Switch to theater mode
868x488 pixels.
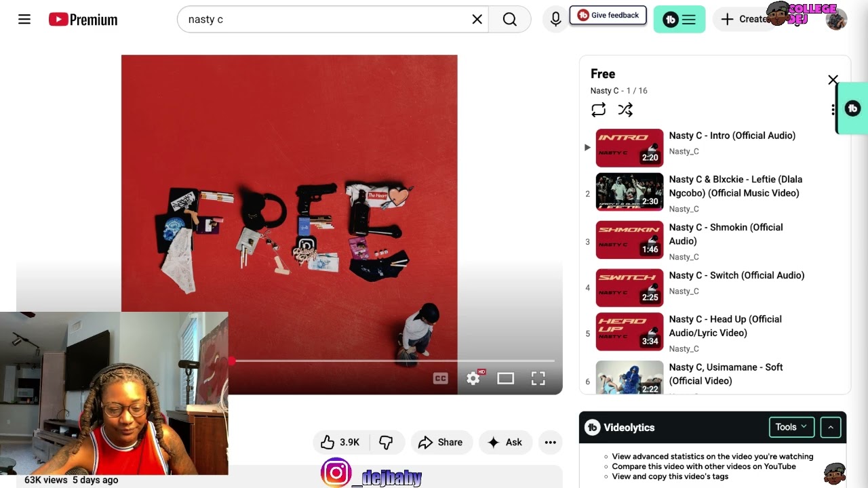[506, 379]
